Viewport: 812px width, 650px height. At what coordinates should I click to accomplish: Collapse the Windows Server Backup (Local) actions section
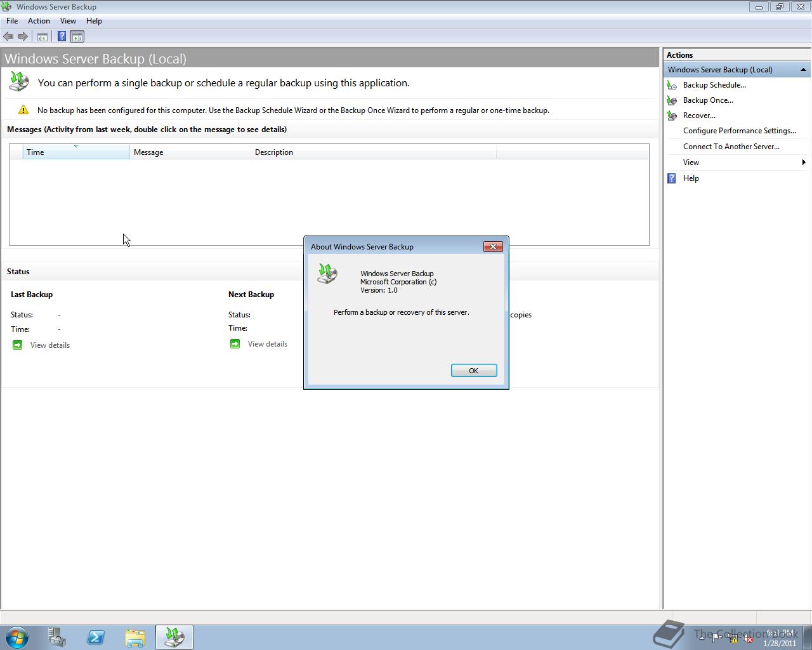point(803,70)
